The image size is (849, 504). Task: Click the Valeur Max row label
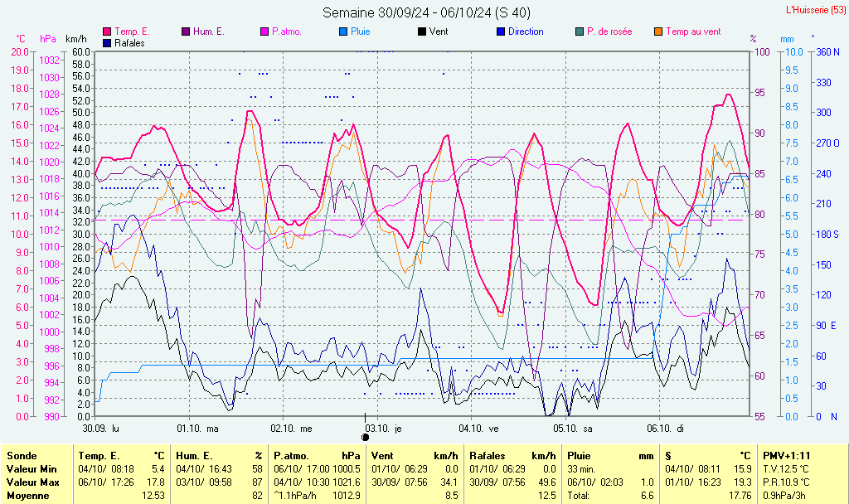tap(32, 482)
